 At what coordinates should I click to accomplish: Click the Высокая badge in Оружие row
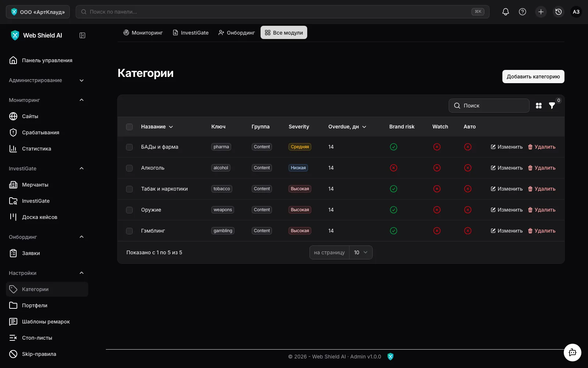300,210
